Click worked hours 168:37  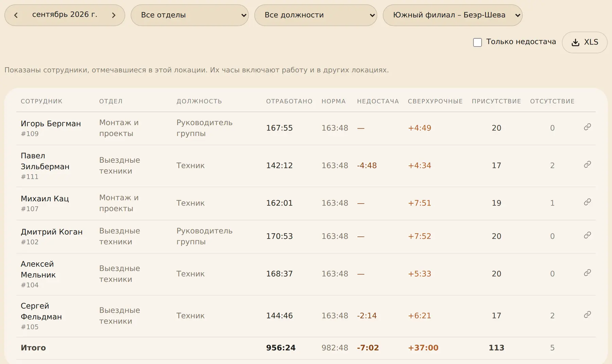coord(279,274)
